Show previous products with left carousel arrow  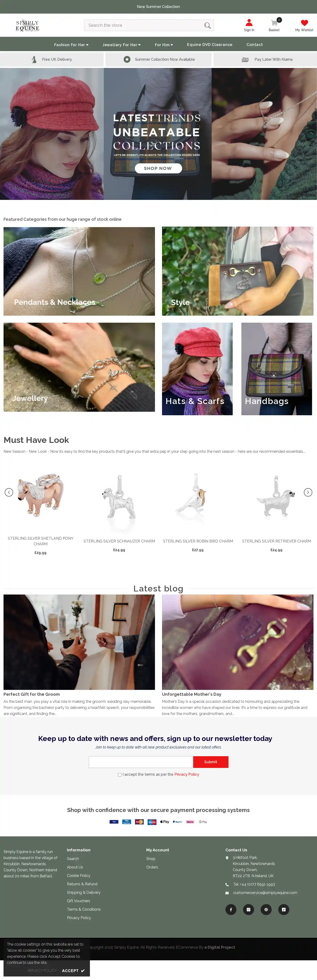9,492
